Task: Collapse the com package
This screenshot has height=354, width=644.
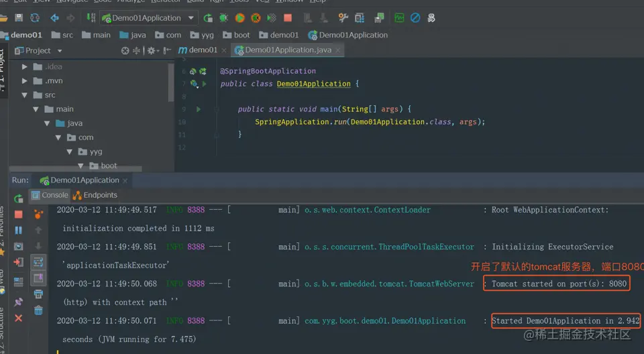Action: point(58,137)
